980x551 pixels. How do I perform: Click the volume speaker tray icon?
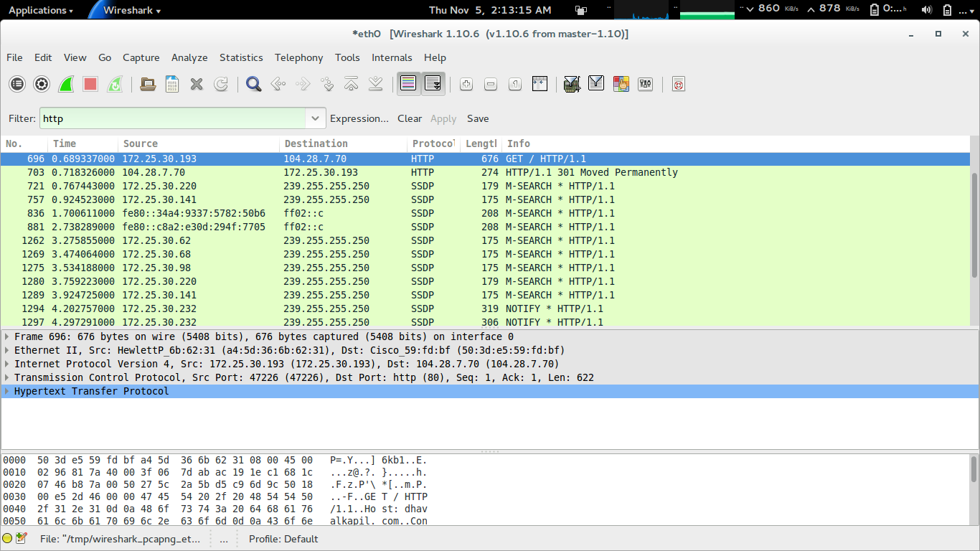click(x=926, y=10)
